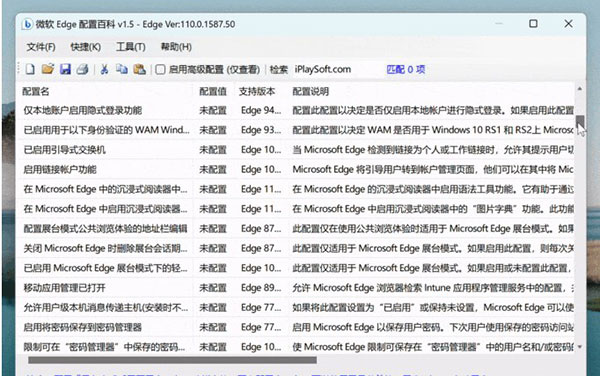Click the horizontal scrollbar thumb
The width and height of the screenshot is (600, 376).
click(x=172, y=360)
